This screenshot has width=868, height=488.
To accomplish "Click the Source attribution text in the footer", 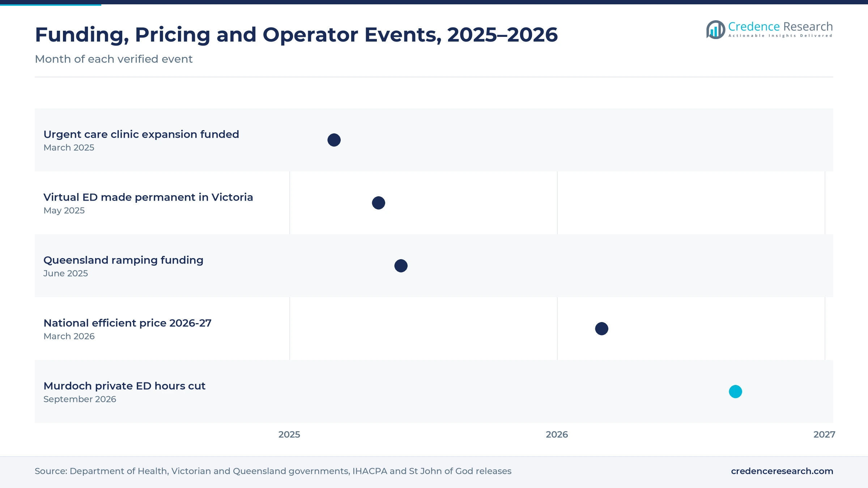I will pyautogui.click(x=273, y=471).
